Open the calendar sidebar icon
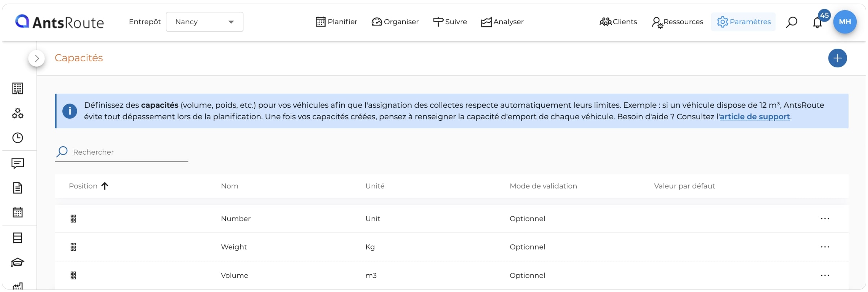 click(18, 212)
